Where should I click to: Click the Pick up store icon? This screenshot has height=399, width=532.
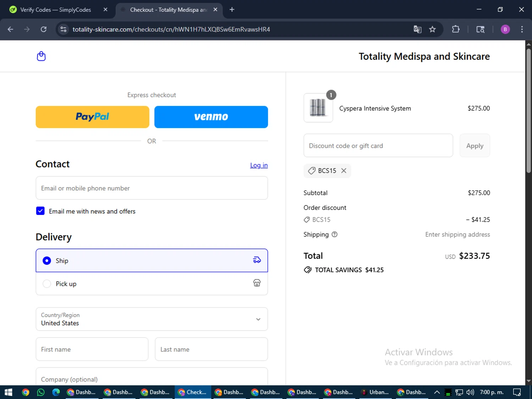257,283
